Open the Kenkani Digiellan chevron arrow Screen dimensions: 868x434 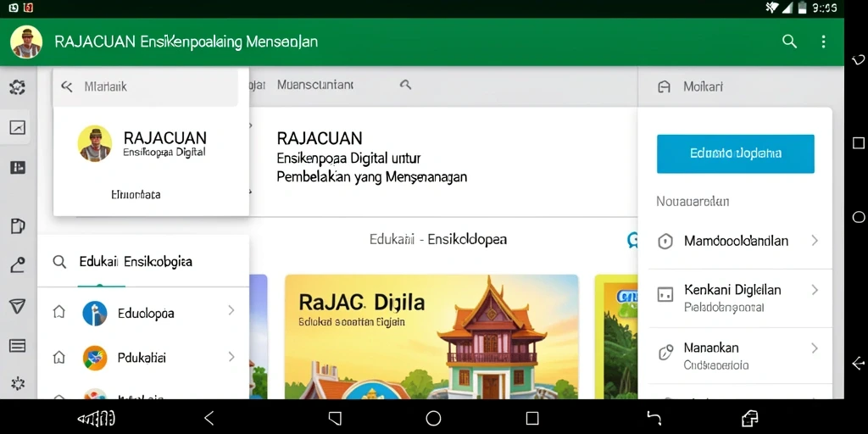[x=815, y=290]
